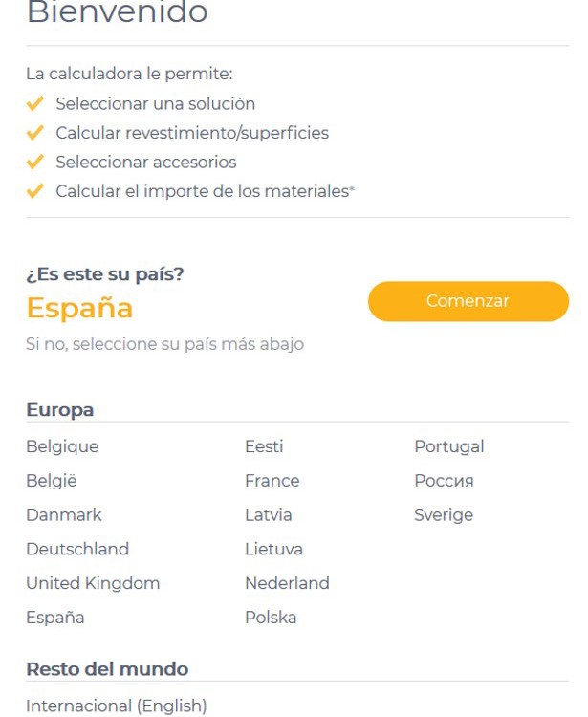Choose France as your country

(x=272, y=481)
